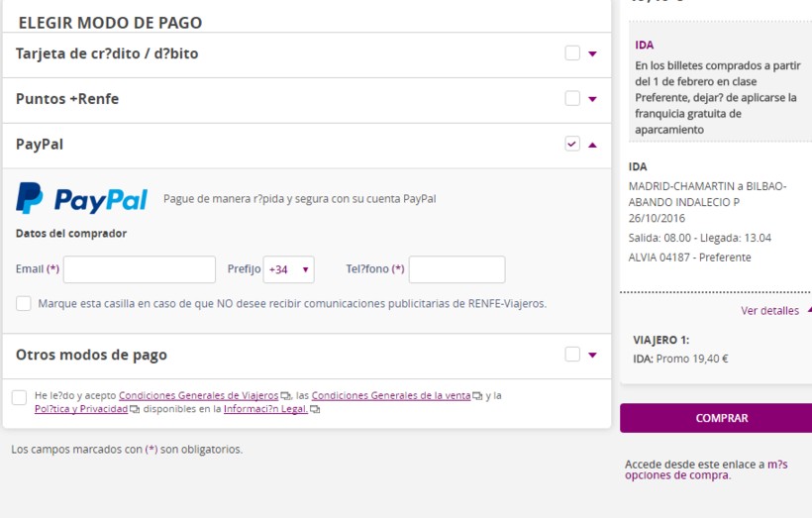Select text 'Los campos marcados con (*) son obligatorios.'

(x=127, y=449)
